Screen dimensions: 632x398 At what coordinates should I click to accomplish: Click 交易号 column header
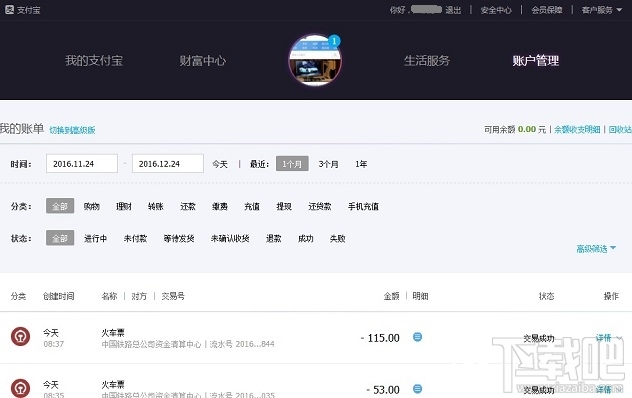pyautogui.click(x=173, y=296)
